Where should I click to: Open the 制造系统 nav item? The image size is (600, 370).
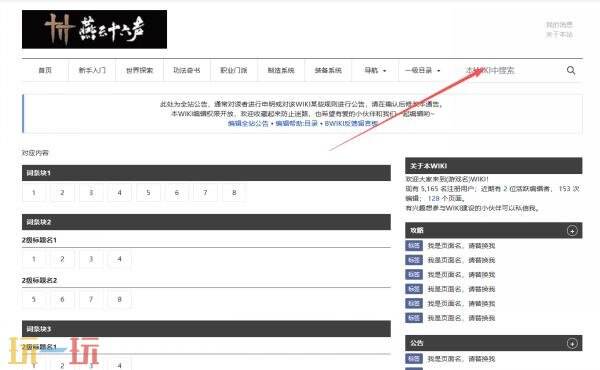[281, 70]
